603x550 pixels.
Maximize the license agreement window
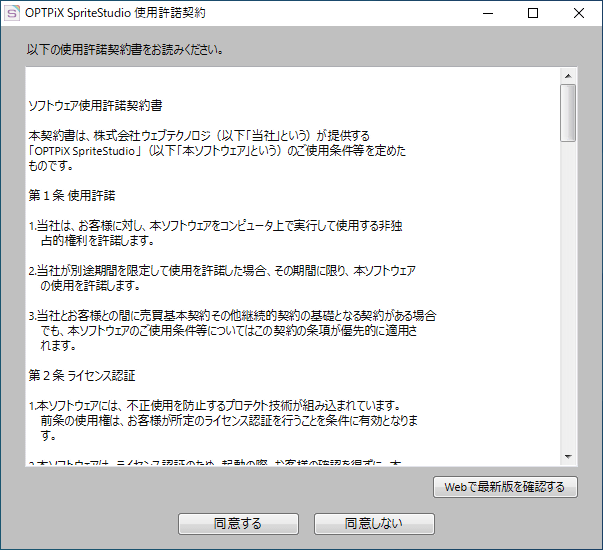[x=533, y=13]
